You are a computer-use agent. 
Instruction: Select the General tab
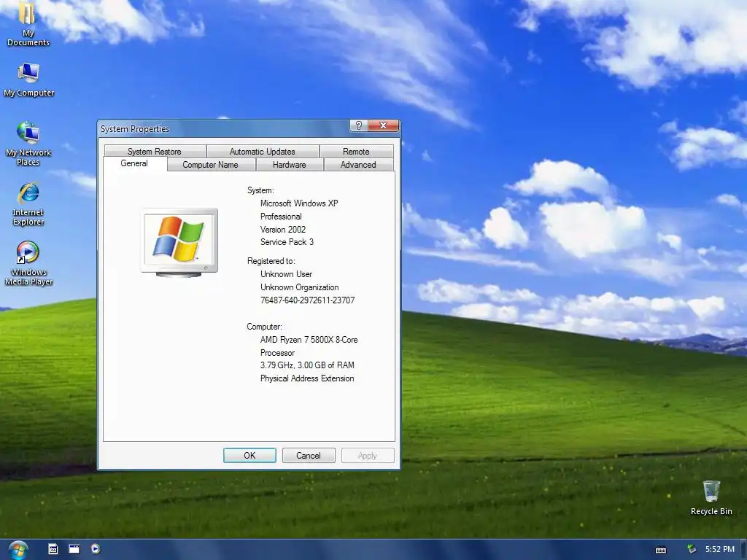(135, 164)
